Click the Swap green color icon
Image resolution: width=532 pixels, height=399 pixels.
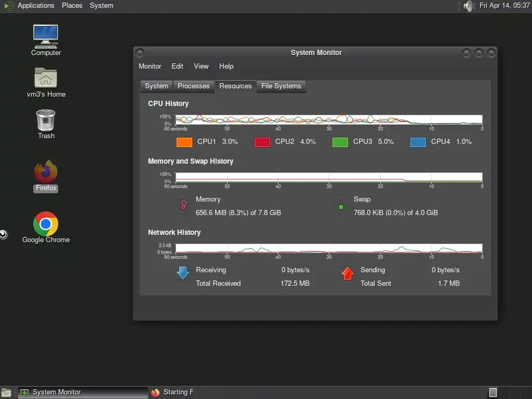coord(341,207)
